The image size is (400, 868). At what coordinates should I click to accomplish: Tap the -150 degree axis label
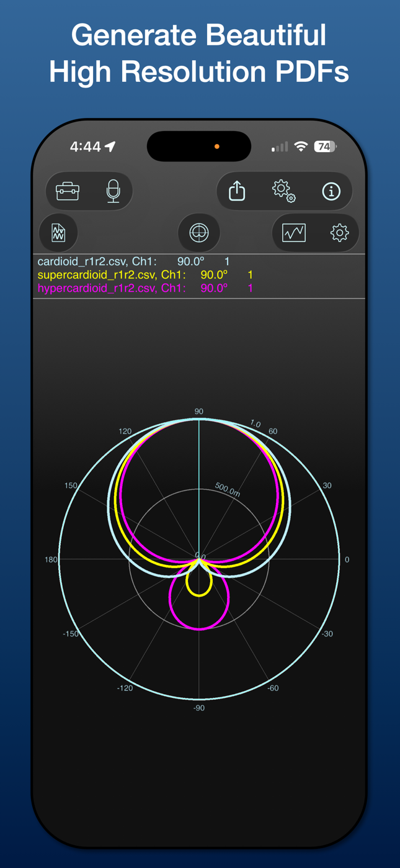click(x=71, y=633)
